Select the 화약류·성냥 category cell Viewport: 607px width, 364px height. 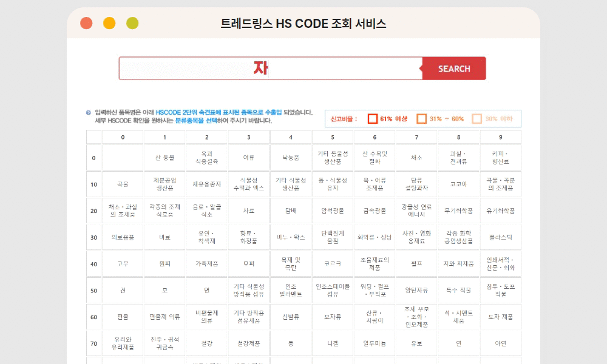click(375, 237)
